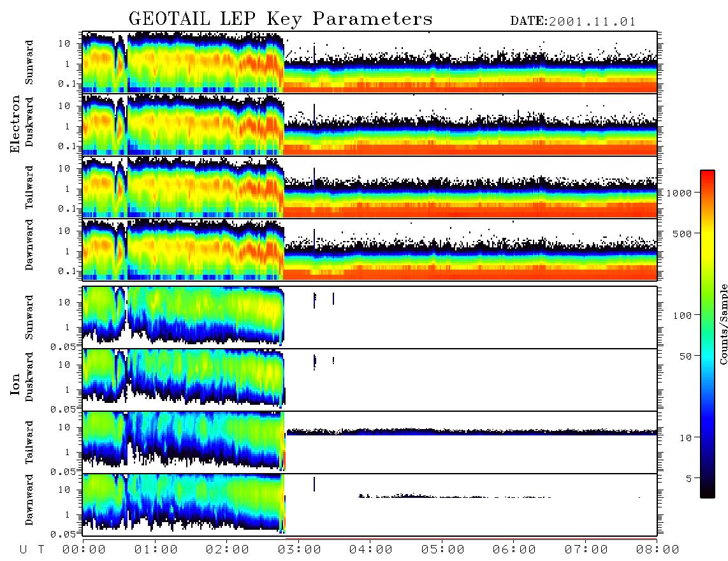Select the Ion Dawnward axis label
Screen dimensions: 728x561
(x=29, y=500)
